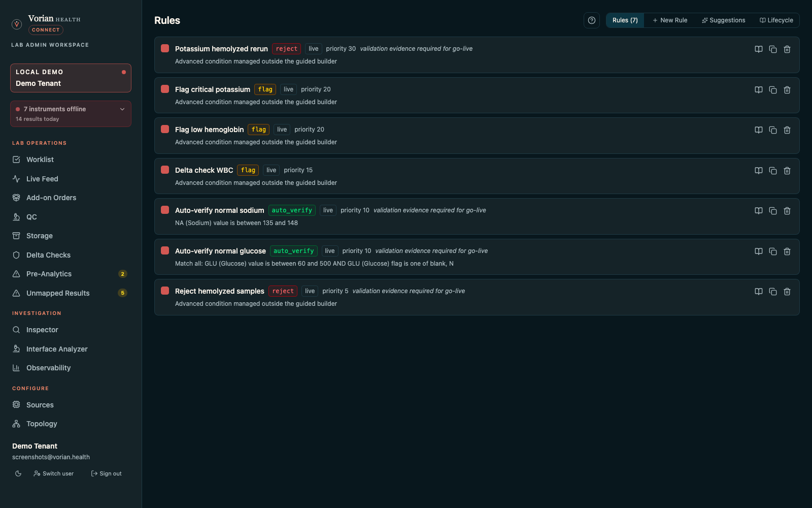Open the QC section

tap(71, 217)
